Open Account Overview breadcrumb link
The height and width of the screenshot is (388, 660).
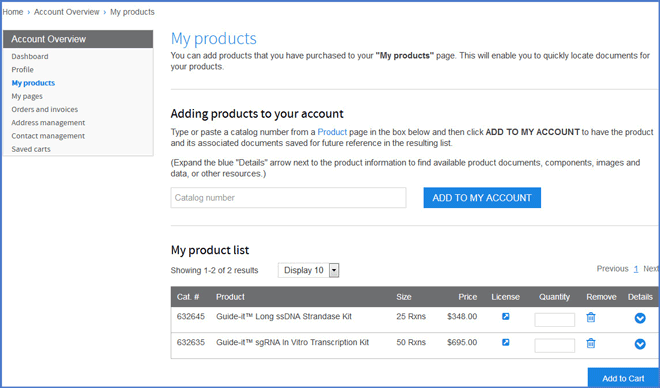[x=67, y=12]
